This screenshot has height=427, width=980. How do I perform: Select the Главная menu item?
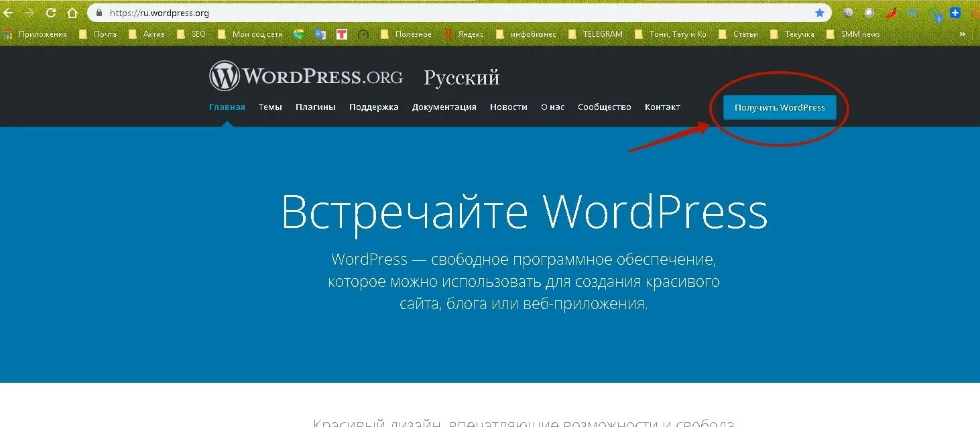click(x=227, y=107)
